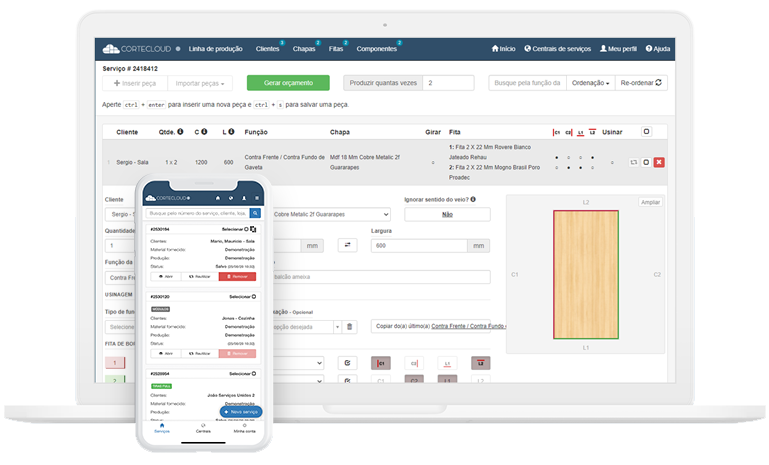Open Ajuda help in the navbar
This screenshot has width=769, height=465.
pyautogui.click(x=658, y=48)
